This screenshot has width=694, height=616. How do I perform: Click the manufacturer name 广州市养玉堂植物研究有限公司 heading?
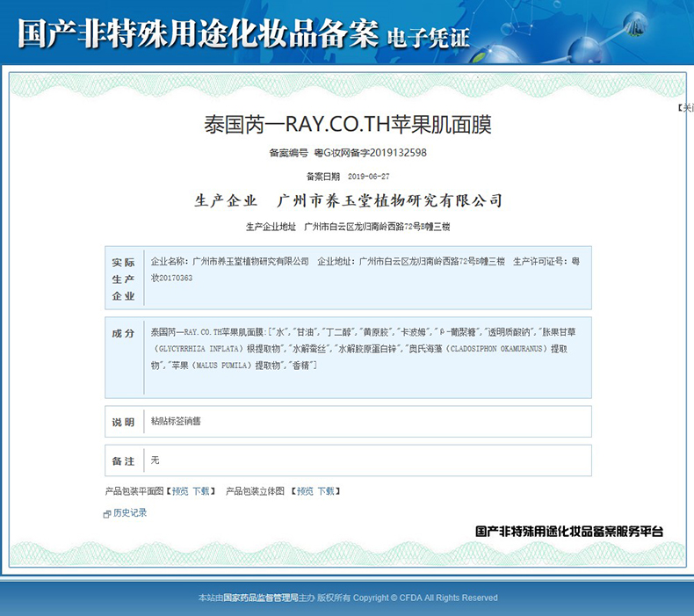(389, 200)
